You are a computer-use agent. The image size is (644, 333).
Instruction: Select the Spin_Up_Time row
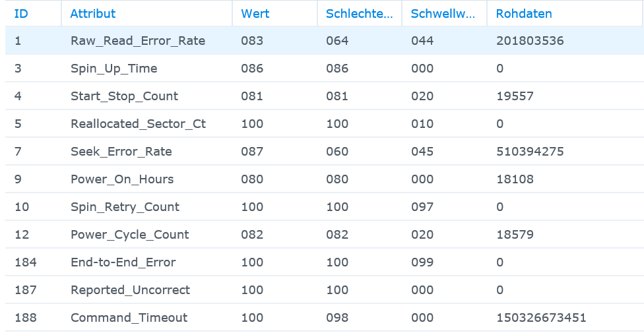click(325, 68)
